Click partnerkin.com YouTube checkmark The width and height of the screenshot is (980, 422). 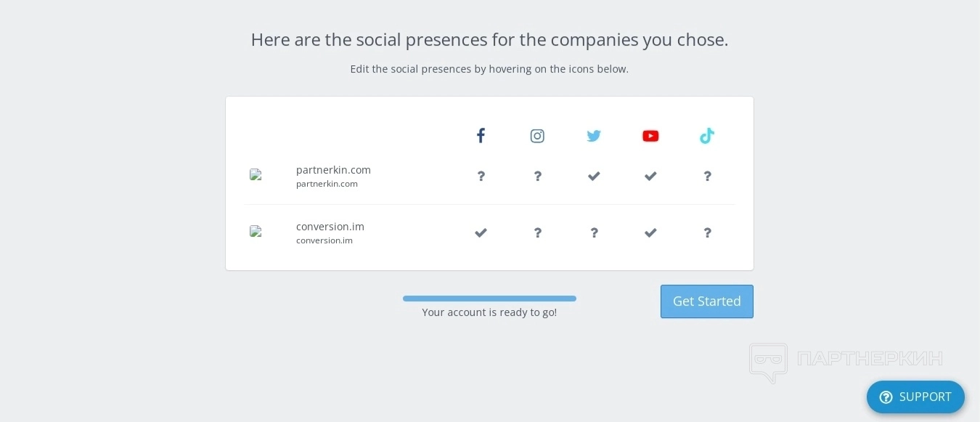coord(650,176)
